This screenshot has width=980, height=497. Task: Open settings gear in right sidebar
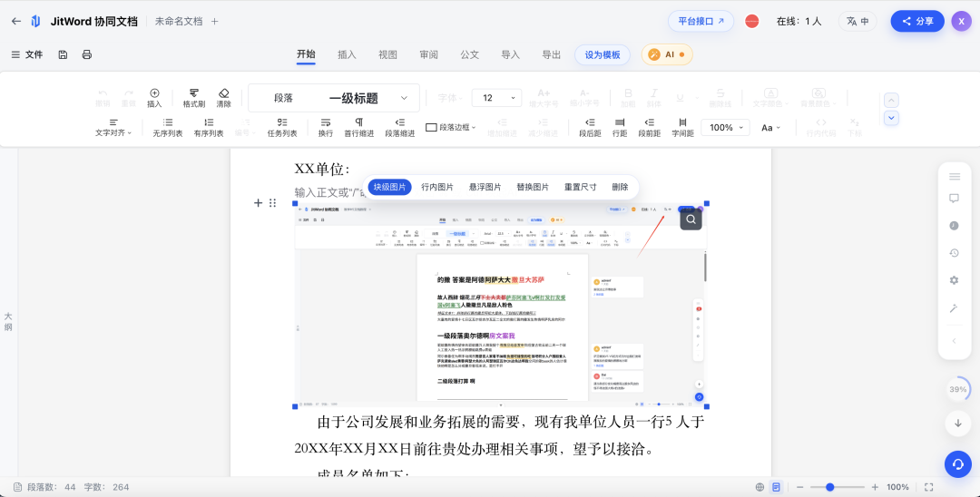[954, 280]
